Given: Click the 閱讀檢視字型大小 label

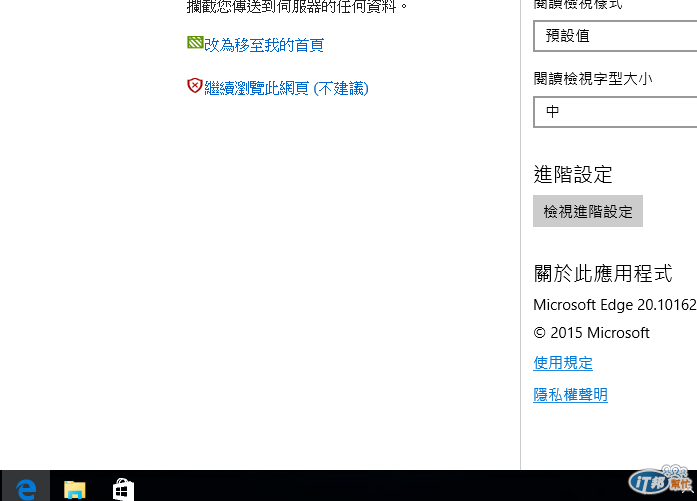Looking at the screenshot, I should 593,79.
